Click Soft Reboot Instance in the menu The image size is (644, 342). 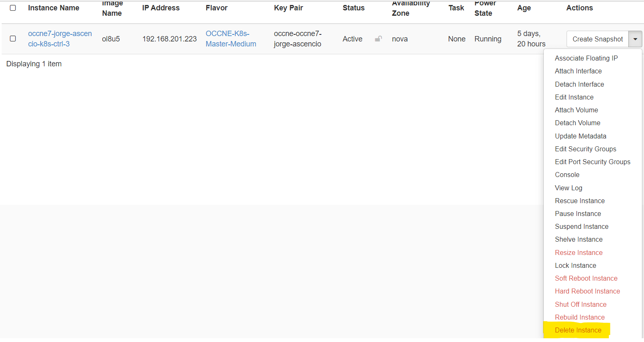coord(586,278)
